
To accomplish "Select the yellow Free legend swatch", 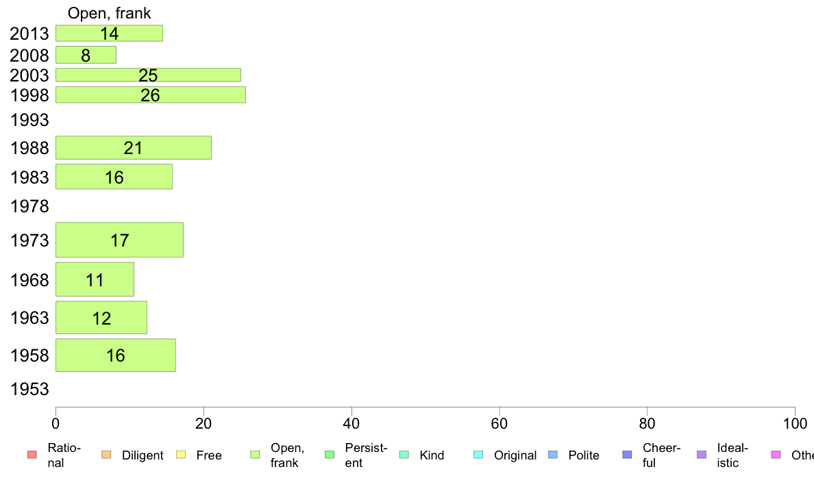I will pos(181,455).
